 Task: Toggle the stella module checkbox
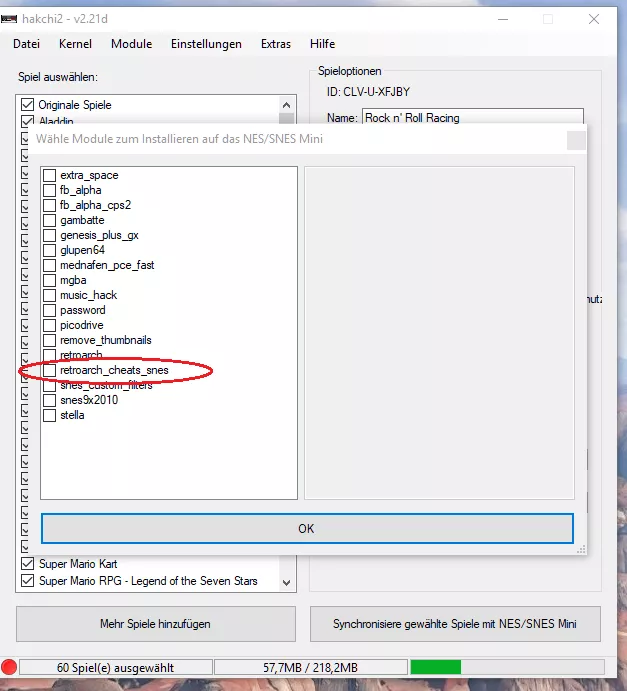point(49,415)
